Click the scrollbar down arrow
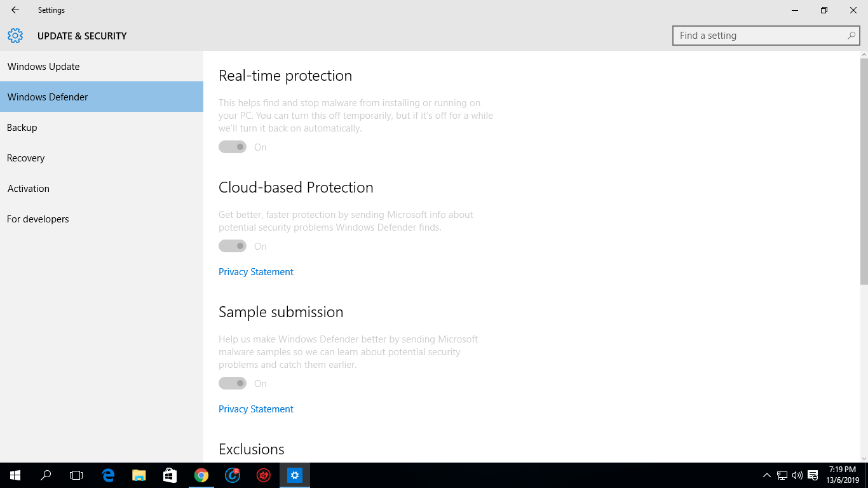Screen dimensions: 868x488 click(x=864, y=458)
